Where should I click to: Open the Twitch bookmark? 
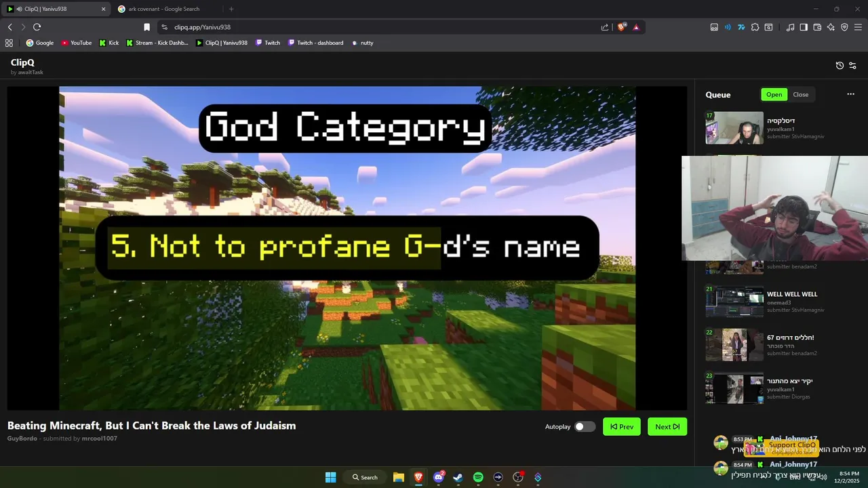(268, 43)
